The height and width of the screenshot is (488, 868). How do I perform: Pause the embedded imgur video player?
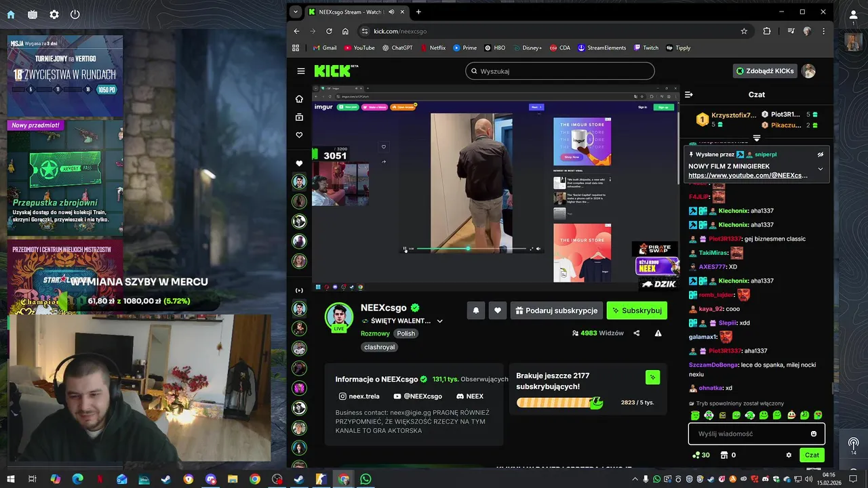pyautogui.click(x=405, y=249)
